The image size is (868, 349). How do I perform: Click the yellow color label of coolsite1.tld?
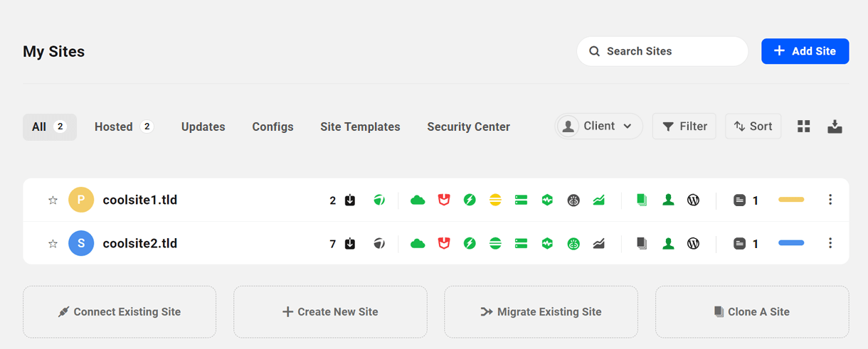pyautogui.click(x=791, y=200)
